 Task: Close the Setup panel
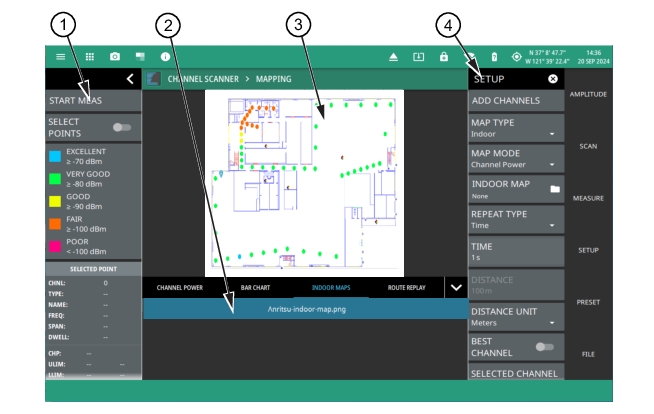(x=552, y=78)
